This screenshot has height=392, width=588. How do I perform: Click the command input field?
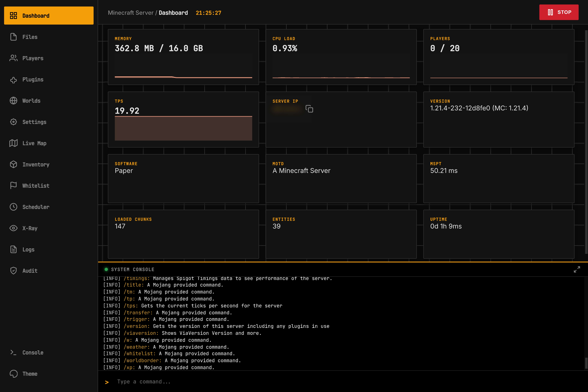[225, 382]
